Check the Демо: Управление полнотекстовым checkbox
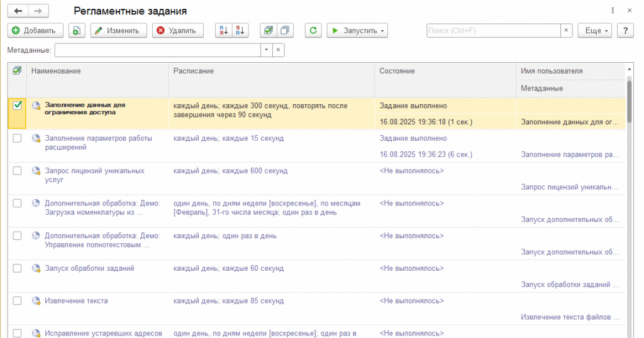Screen dimensions: 644x338 (x=17, y=236)
